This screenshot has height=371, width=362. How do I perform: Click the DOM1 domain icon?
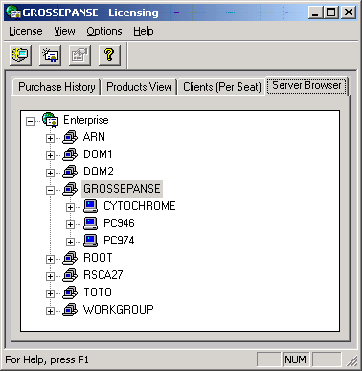(x=70, y=154)
